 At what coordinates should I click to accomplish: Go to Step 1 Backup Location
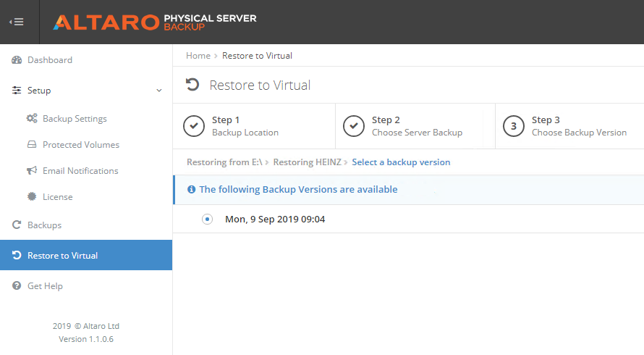pos(245,126)
